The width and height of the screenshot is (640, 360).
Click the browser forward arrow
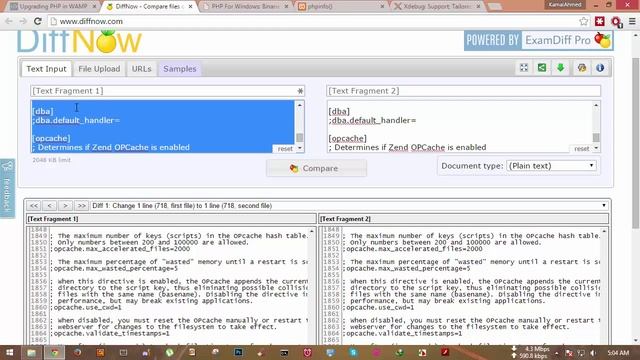point(23,21)
